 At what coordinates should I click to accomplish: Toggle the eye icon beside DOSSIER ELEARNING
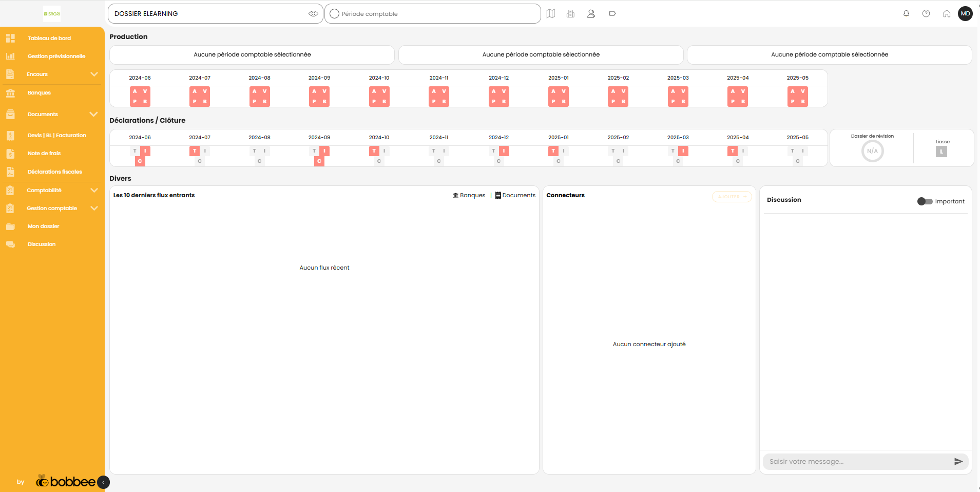click(x=313, y=13)
